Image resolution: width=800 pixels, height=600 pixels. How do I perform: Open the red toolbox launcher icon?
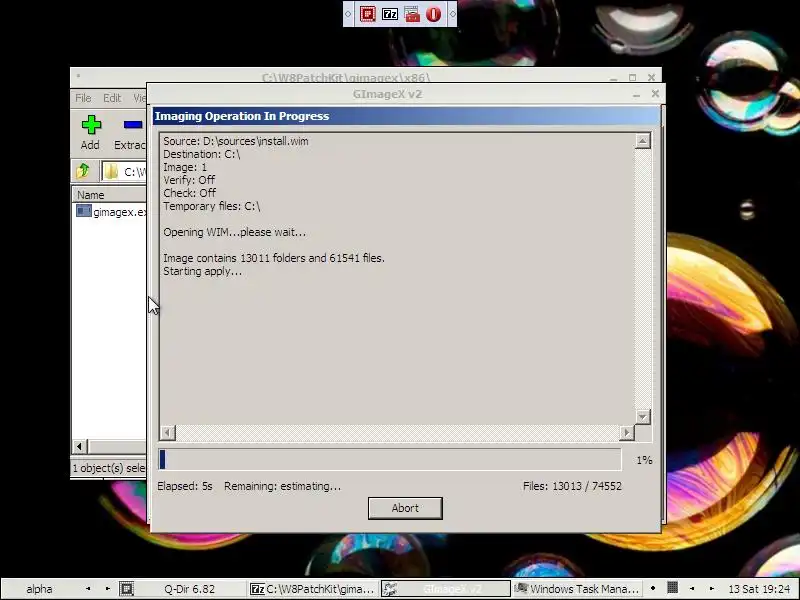pos(412,14)
